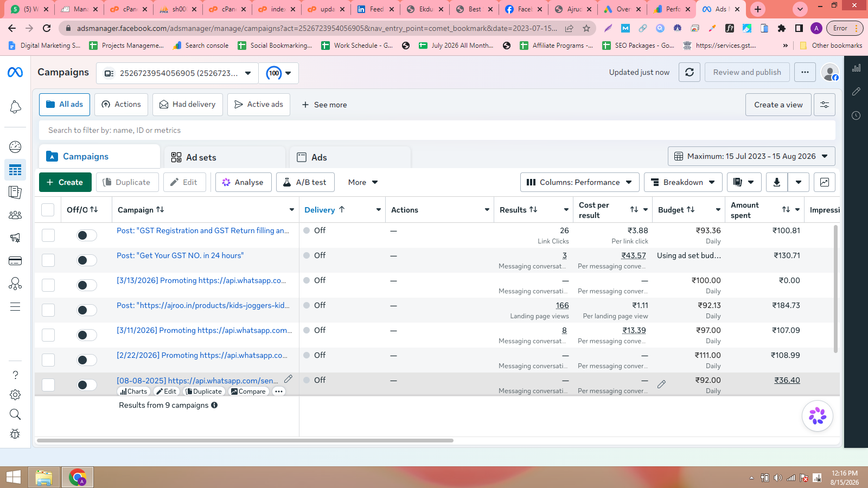Viewport: 868px width, 488px height.
Task: Open right panel edit pencil icon
Action: point(856,92)
